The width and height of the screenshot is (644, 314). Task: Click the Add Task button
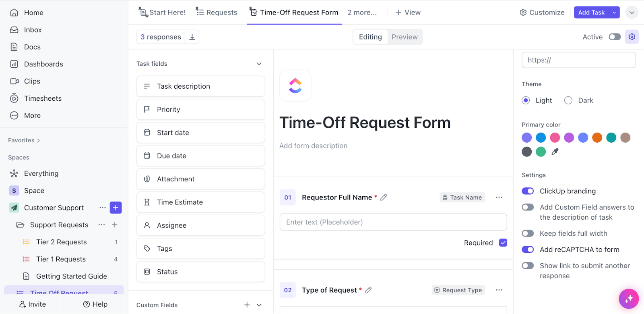point(592,12)
